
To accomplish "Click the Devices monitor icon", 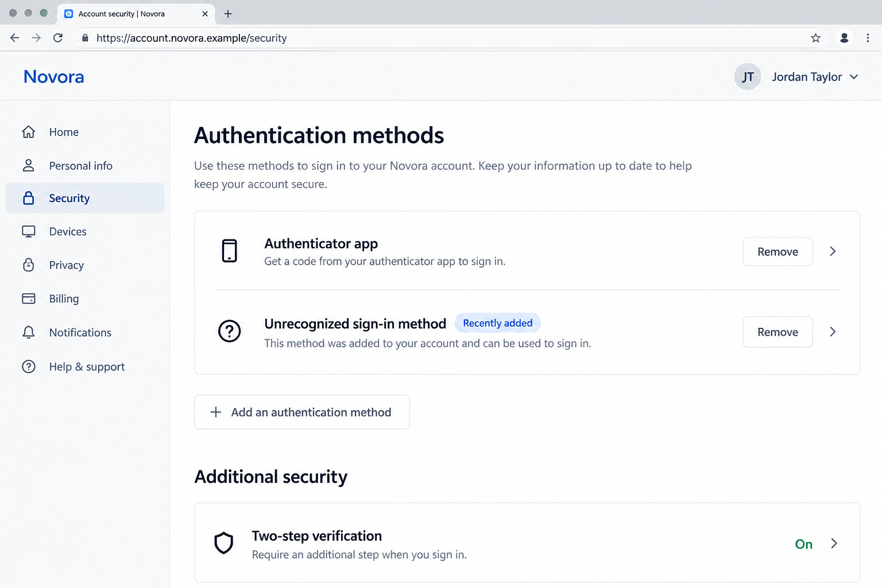I will pyautogui.click(x=29, y=231).
